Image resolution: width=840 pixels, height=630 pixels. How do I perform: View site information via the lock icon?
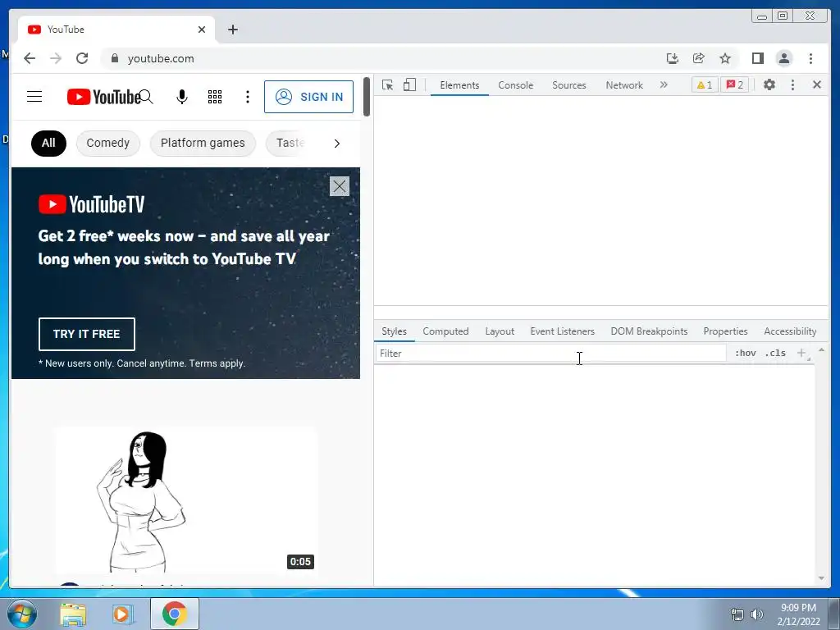[114, 58]
